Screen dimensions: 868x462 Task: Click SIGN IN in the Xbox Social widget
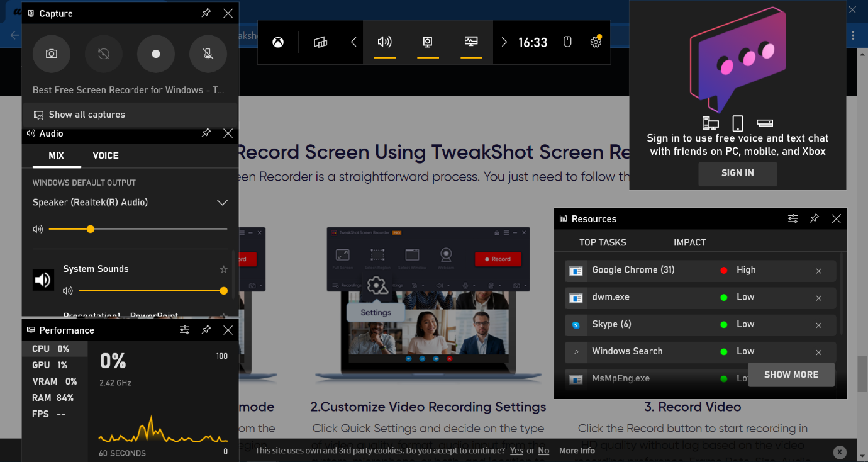pos(738,173)
